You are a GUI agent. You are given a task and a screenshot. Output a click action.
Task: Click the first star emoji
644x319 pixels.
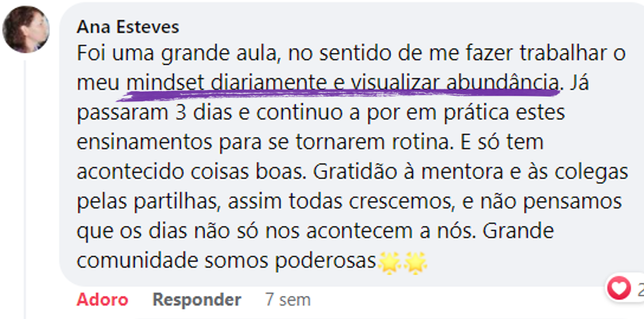(x=390, y=260)
